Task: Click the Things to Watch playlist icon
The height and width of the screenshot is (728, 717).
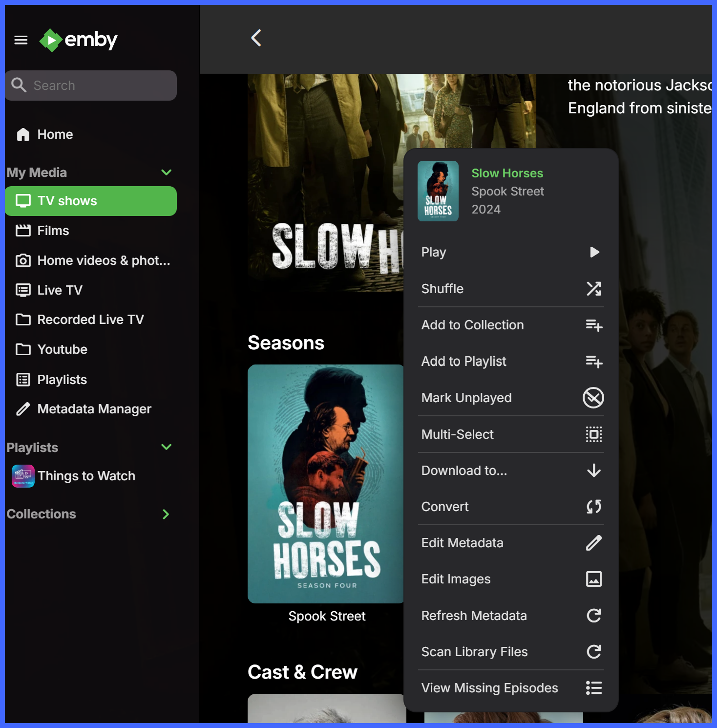Action: click(x=23, y=476)
